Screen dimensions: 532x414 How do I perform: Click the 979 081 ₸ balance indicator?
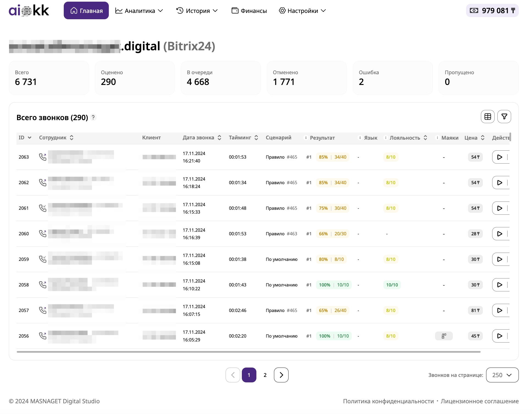(492, 10)
